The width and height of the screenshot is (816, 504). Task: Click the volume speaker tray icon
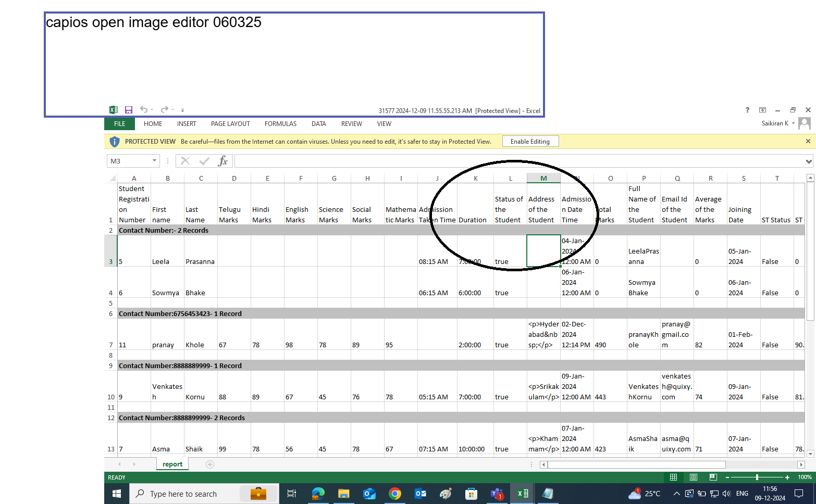(x=726, y=494)
